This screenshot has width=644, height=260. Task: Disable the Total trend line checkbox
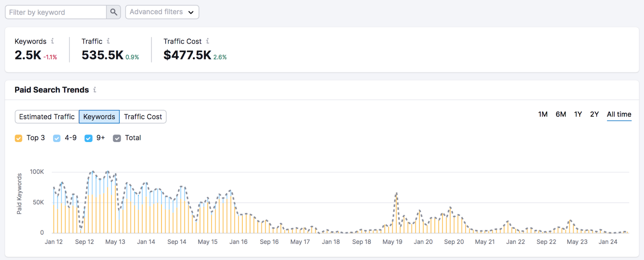click(x=117, y=138)
